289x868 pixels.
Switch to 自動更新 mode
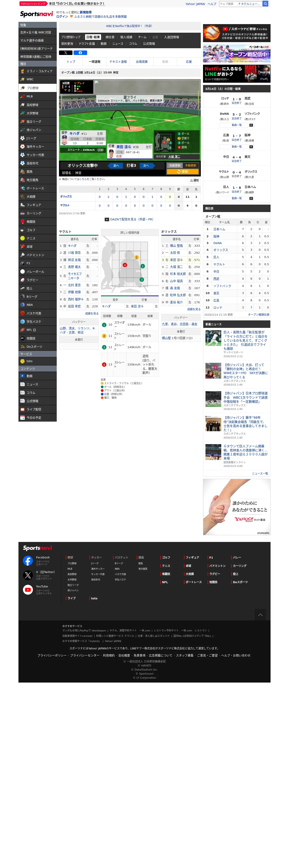(175, 165)
